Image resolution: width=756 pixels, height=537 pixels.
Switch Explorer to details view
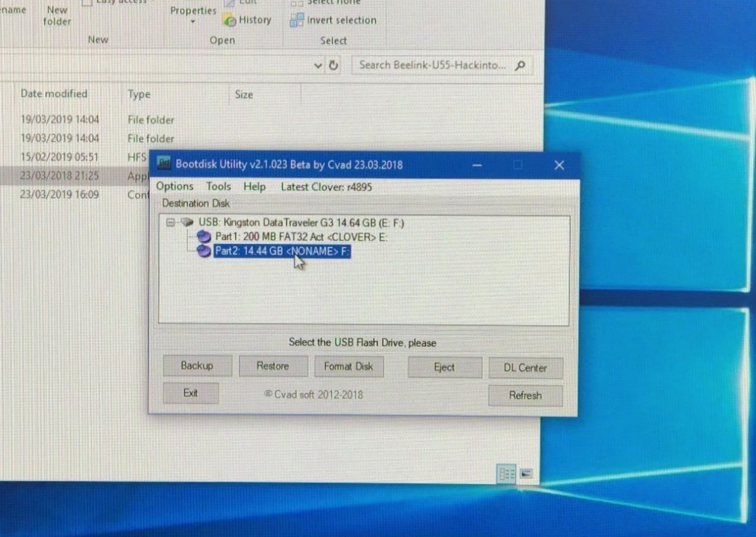[x=506, y=474]
